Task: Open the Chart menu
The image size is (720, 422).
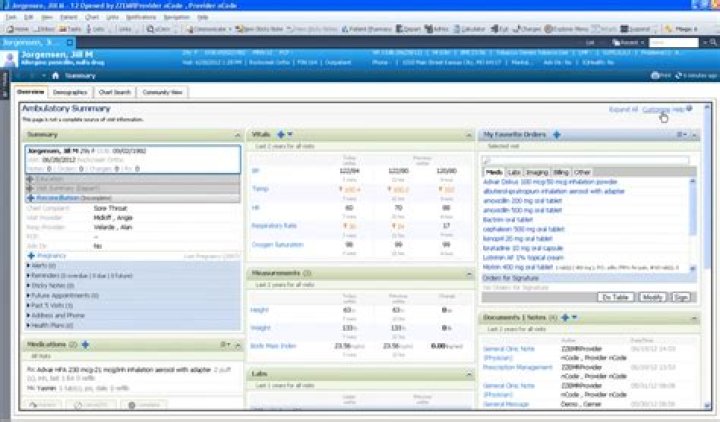Action: point(92,17)
